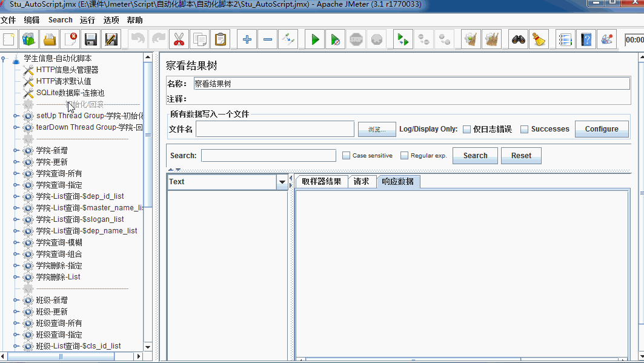The width and height of the screenshot is (644, 363).
Task: Click the Expand All plus icon
Action: click(247, 39)
